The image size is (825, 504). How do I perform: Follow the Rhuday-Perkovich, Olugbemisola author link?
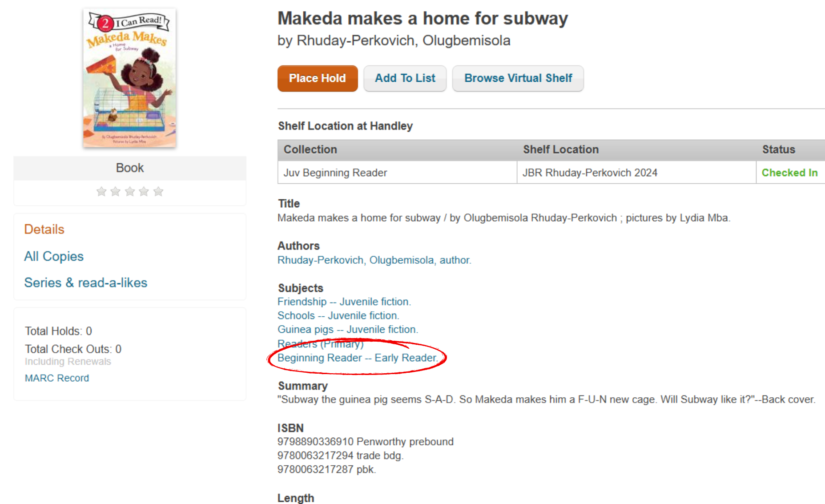click(x=374, y=260)
